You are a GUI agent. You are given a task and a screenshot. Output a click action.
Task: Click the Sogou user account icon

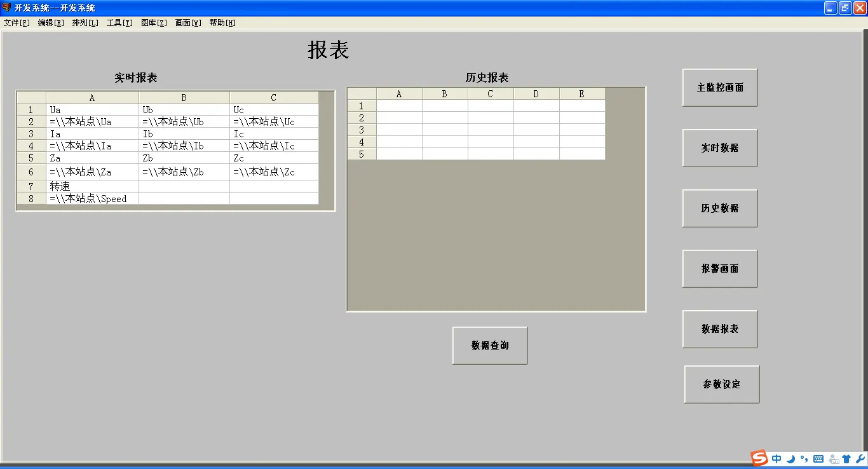(x=834, y=458)
